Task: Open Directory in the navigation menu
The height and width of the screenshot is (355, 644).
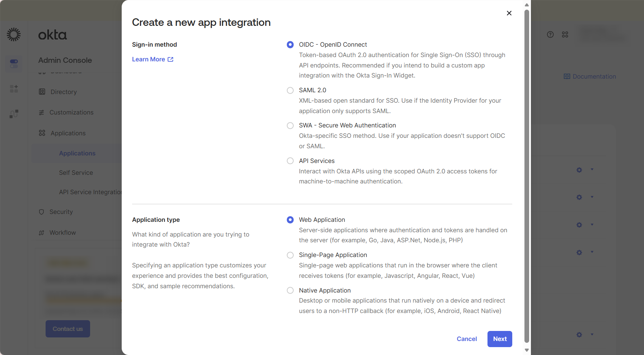Action: point(64,92)
